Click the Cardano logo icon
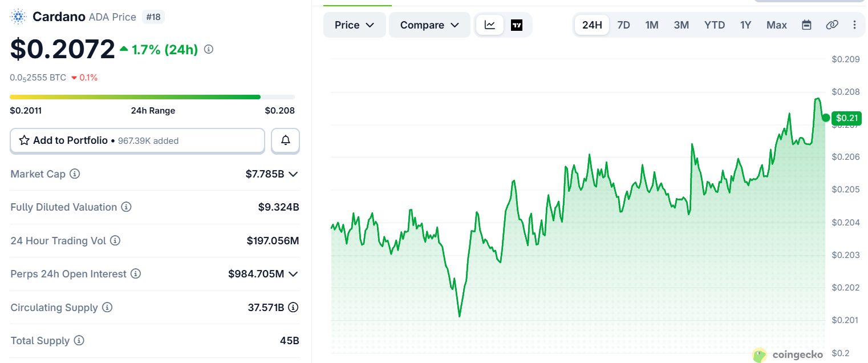This screenshot has height=363, width=868. pyautogui.click(x=19, y=17)
